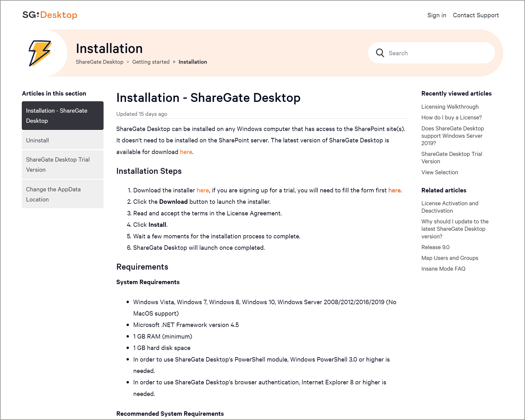Click 'Articles in this section' heading
The image size is (525, 420).
[54, 94]
